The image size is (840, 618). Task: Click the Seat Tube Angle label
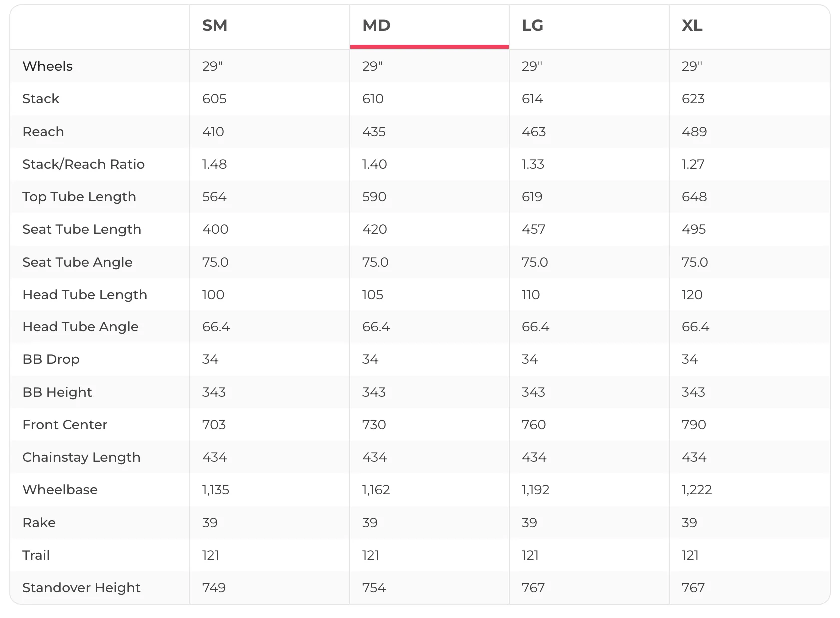coord(78,262)
